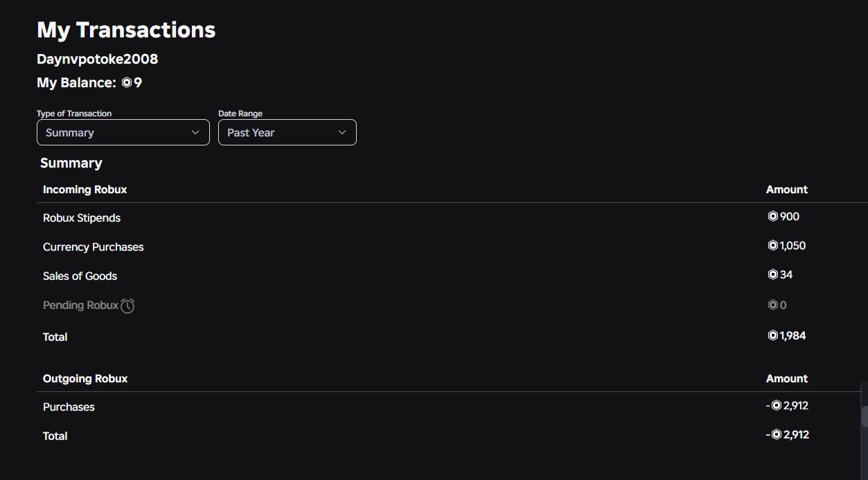Click the page scrollbar thumb on right edge
Image resolution: width=868 pixels, height=480 pixels.
coord(865,417)
